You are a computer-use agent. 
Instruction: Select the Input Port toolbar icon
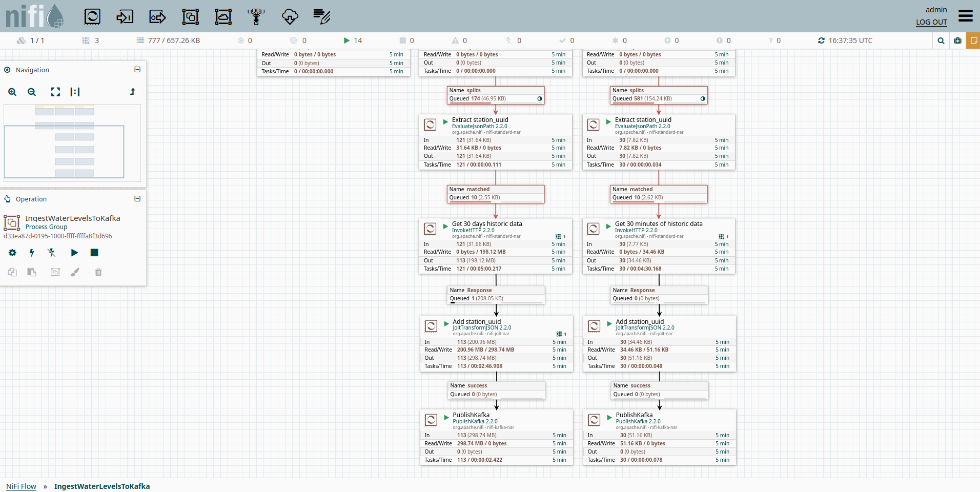[125, 17]
